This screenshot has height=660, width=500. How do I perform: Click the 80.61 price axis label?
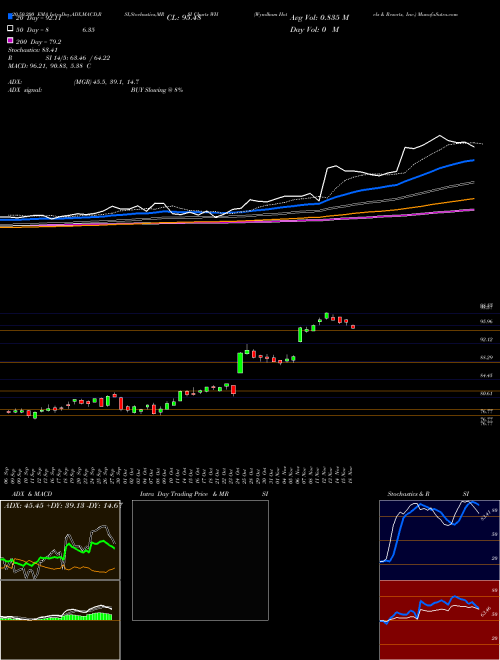[x=487, y=393]
